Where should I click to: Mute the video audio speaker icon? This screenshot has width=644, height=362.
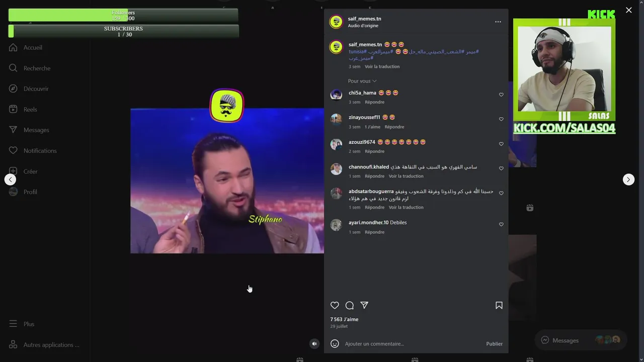314,344
